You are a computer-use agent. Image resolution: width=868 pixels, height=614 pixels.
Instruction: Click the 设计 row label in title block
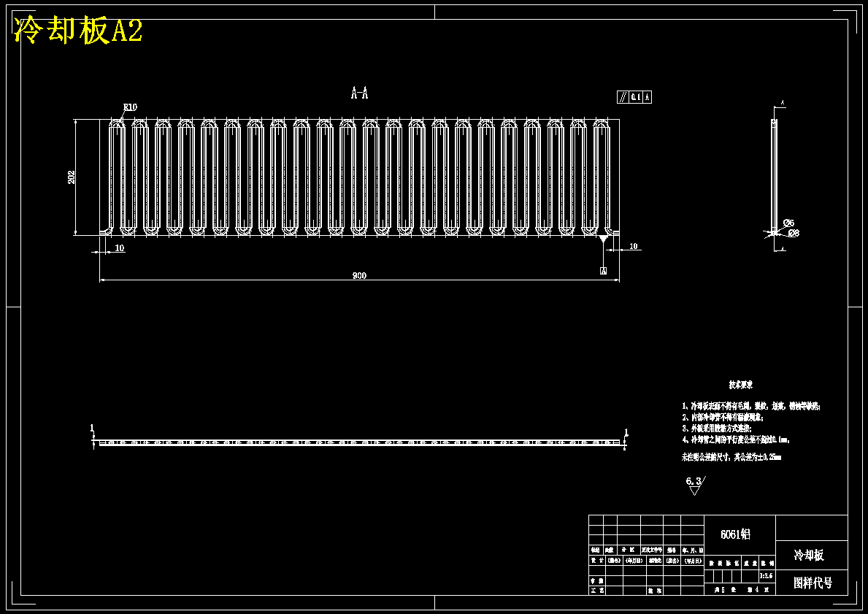click(x=596, y=561)
